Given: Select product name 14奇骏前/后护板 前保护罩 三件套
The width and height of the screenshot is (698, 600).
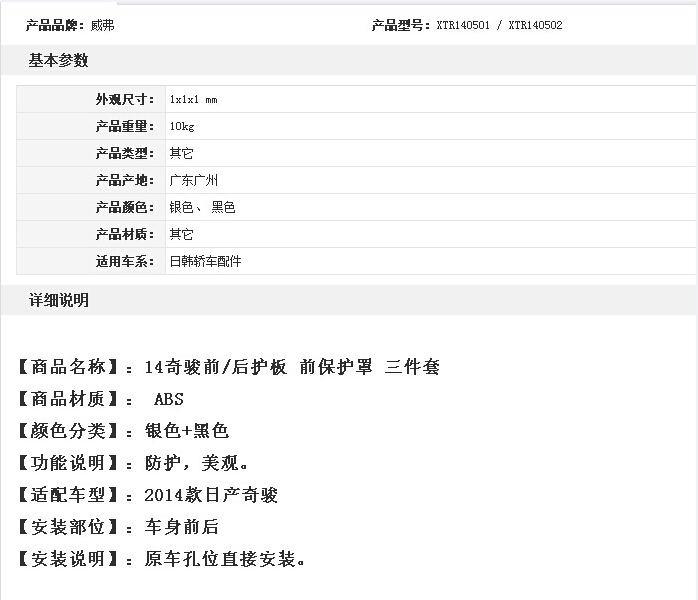Looking at the screenshot, I should pos(292,367).
